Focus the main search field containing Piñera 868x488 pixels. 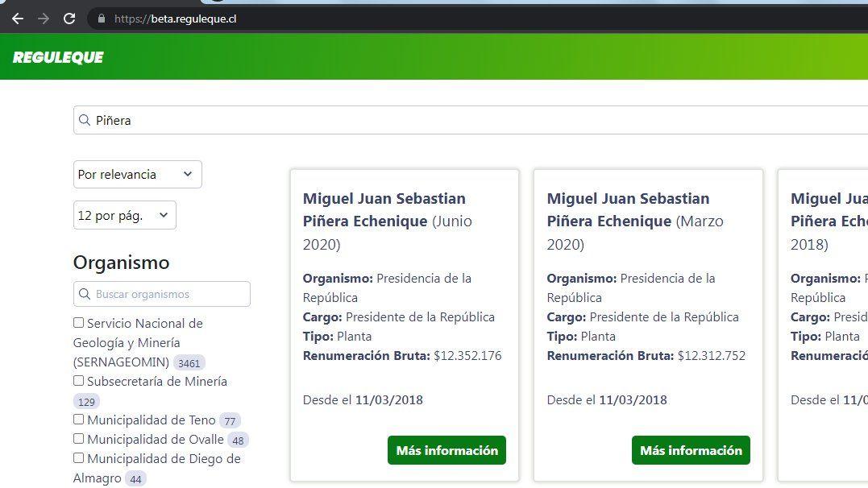[471, 120]
